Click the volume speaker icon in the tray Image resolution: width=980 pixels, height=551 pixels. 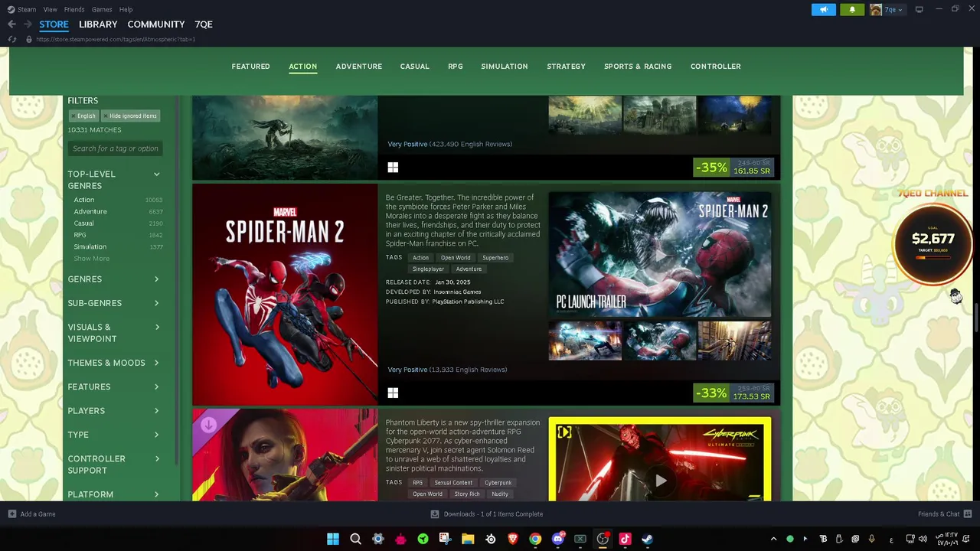tap(923, 539)
